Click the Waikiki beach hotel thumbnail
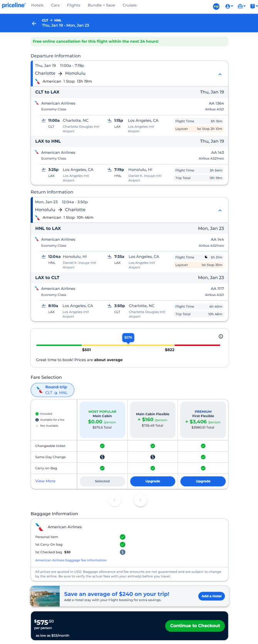The width and height of the screenshot is (258, 644). (45, 596)
